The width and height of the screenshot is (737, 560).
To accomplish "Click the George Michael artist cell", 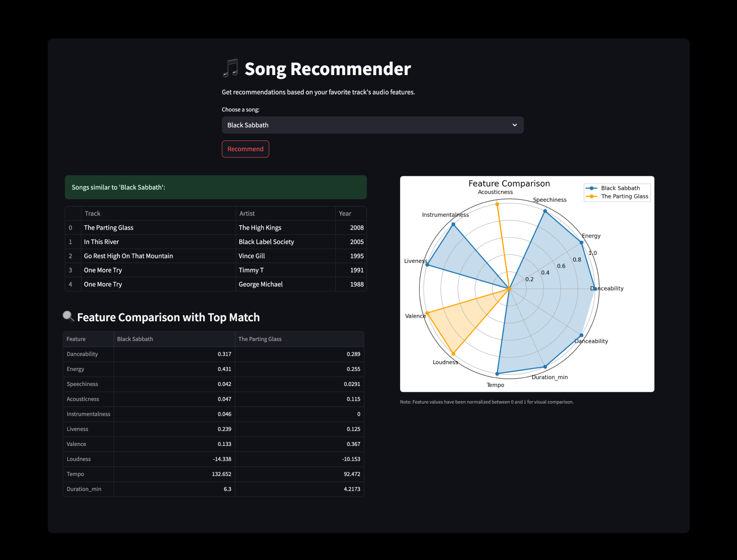I will click(261, 284).
